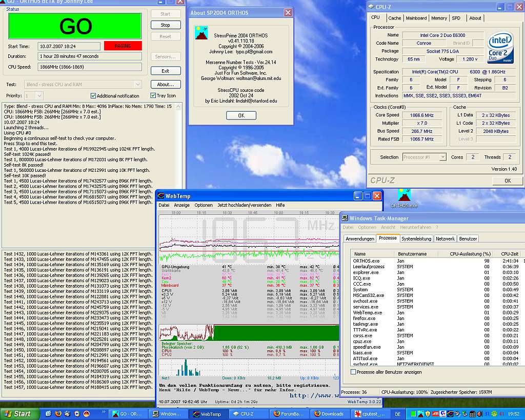Open Jetzt hochladen/versenden menu in WebTemp
The height and width of the screenshot is (420, 525).
point(245,205)
